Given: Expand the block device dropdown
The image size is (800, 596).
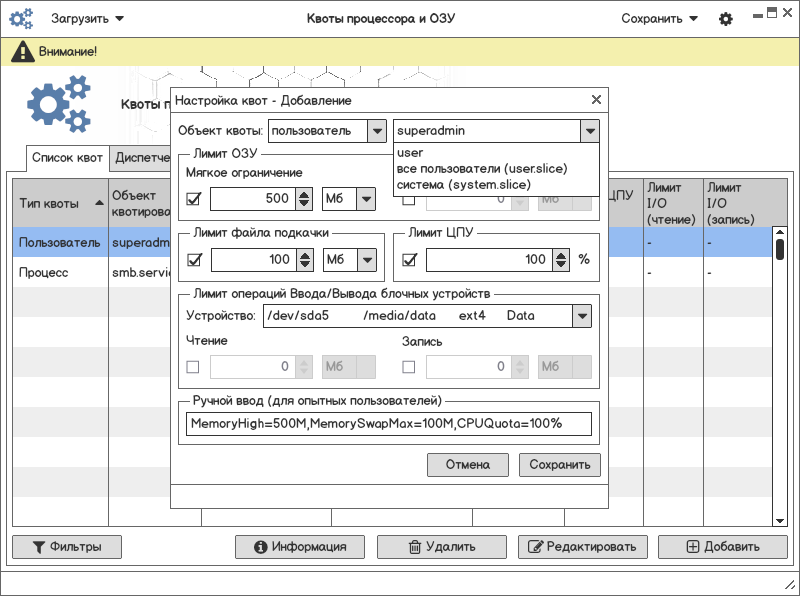Looking at the screenshot, I should pos(581,316).
